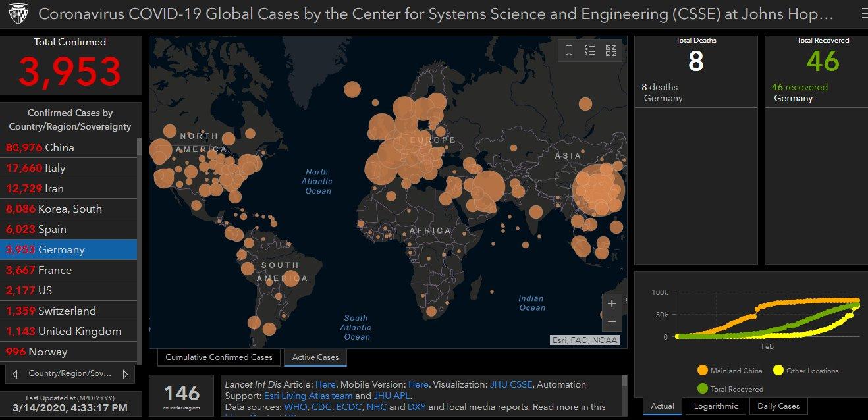Zoom in with the map plus button
The image size is (868, 420).
tap(612, 303)
